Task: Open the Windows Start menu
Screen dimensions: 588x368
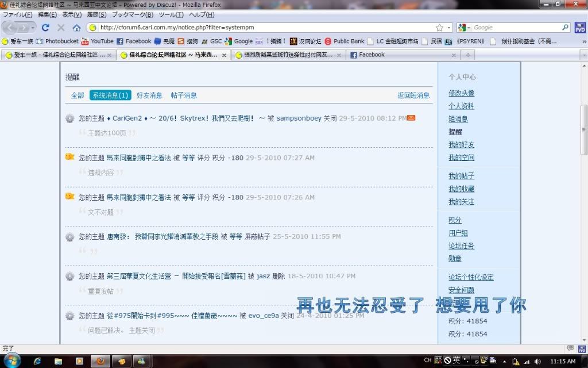Action: (x=13, y=361)
